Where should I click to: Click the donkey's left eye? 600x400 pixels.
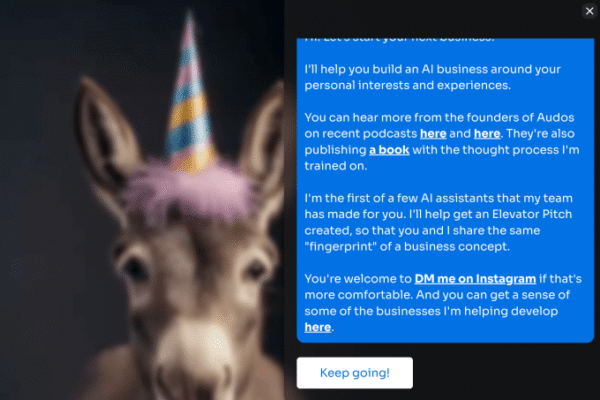point(134,264)
